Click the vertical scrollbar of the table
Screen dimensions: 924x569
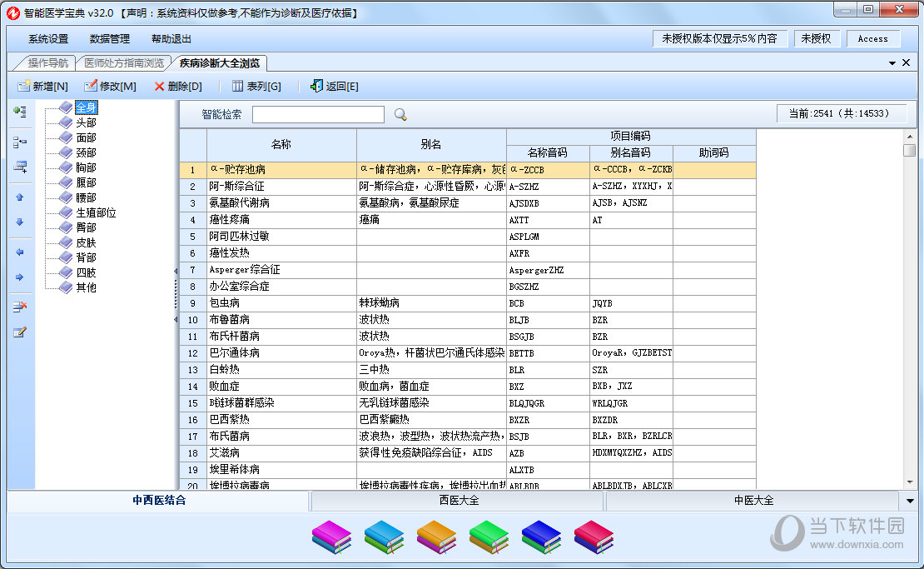click(x=909, y=317)
